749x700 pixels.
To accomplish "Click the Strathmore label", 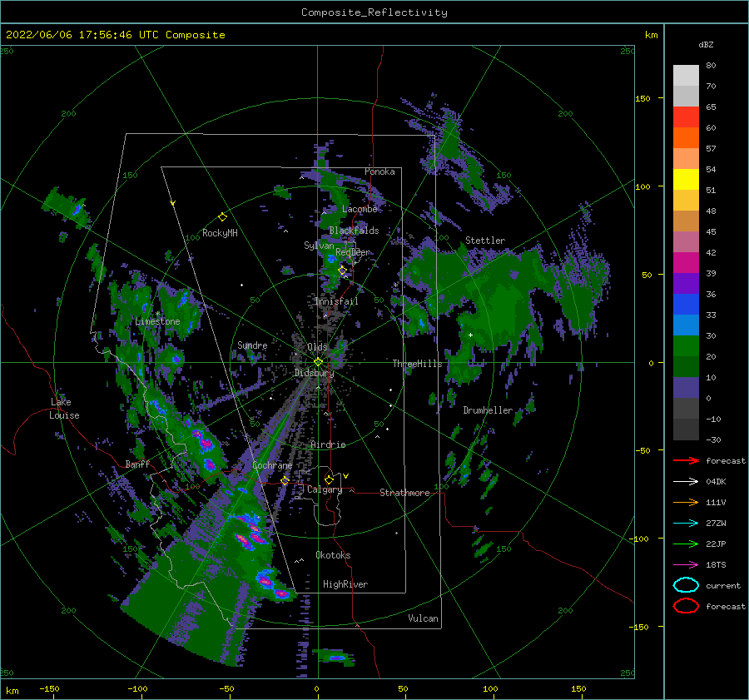I will (x=405, y=493).
